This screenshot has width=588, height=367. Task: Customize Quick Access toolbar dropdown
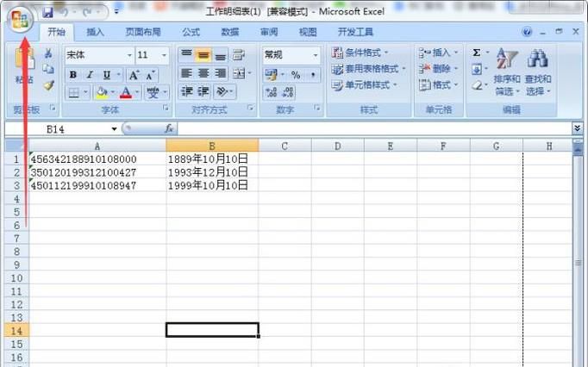116,11
